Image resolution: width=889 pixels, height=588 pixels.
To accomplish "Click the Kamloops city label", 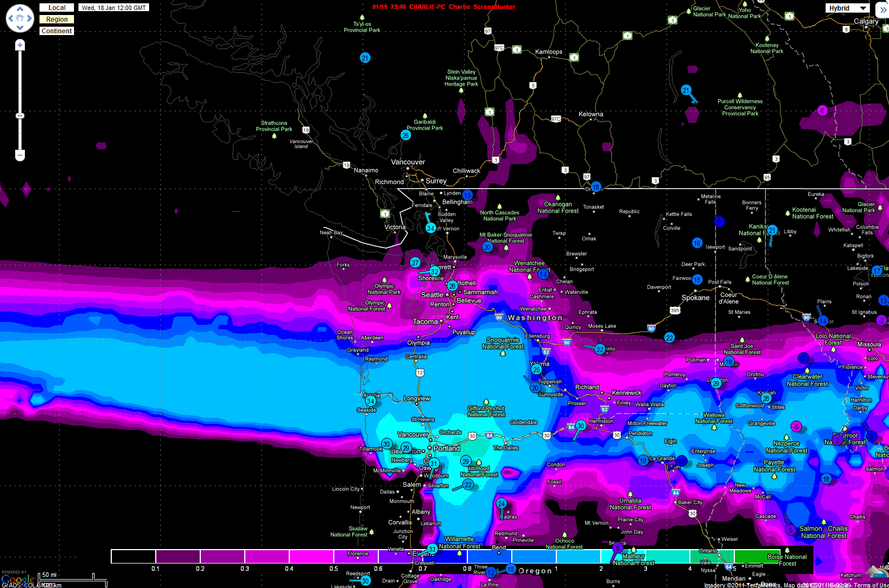I will point(549,52).
